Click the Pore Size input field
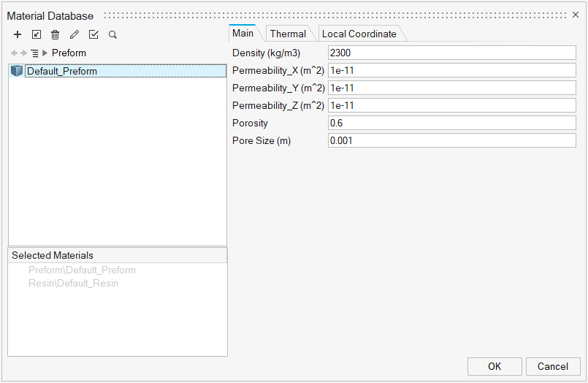The image size is (588, 383). coord(451,140)
